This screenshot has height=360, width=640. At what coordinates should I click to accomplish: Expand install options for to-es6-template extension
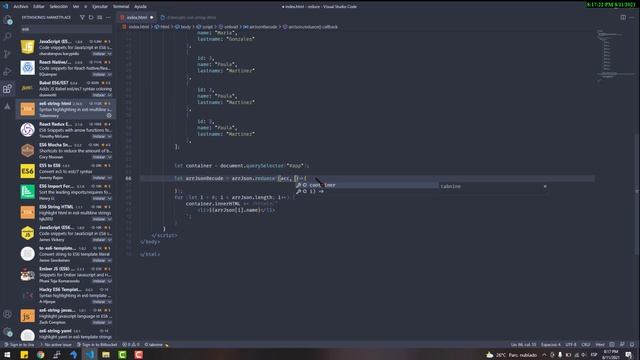109,260
